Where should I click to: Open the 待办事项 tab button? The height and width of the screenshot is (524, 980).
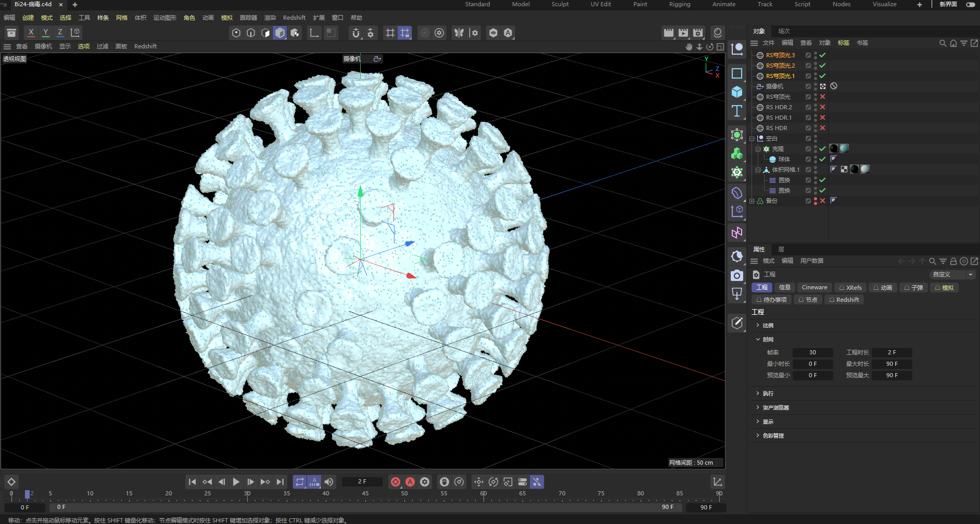(771, 300)
